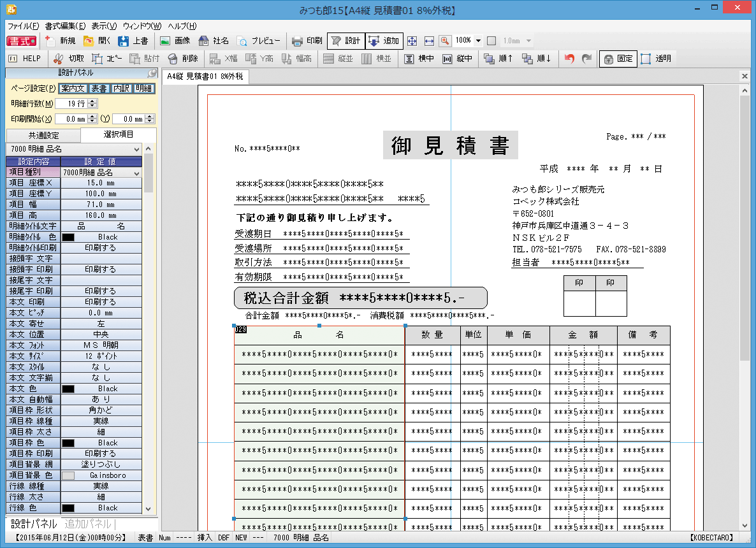Click the Gainsboro 項目背景 色 swatch
The image size is (756, 548).
68,475
